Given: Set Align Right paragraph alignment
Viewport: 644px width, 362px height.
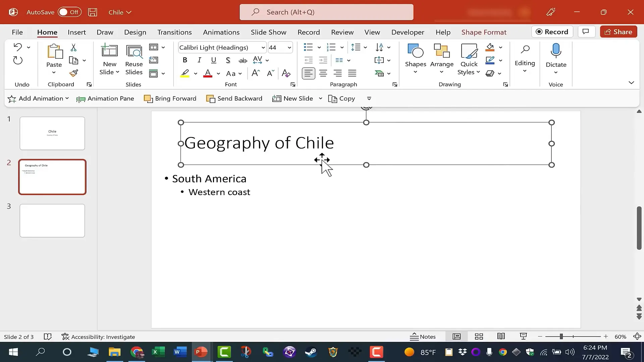Looking at the screenshot, I should (337, 73).
